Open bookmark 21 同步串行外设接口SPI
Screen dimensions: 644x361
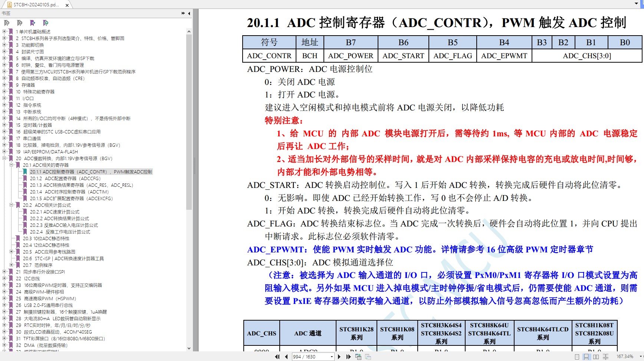40,272
